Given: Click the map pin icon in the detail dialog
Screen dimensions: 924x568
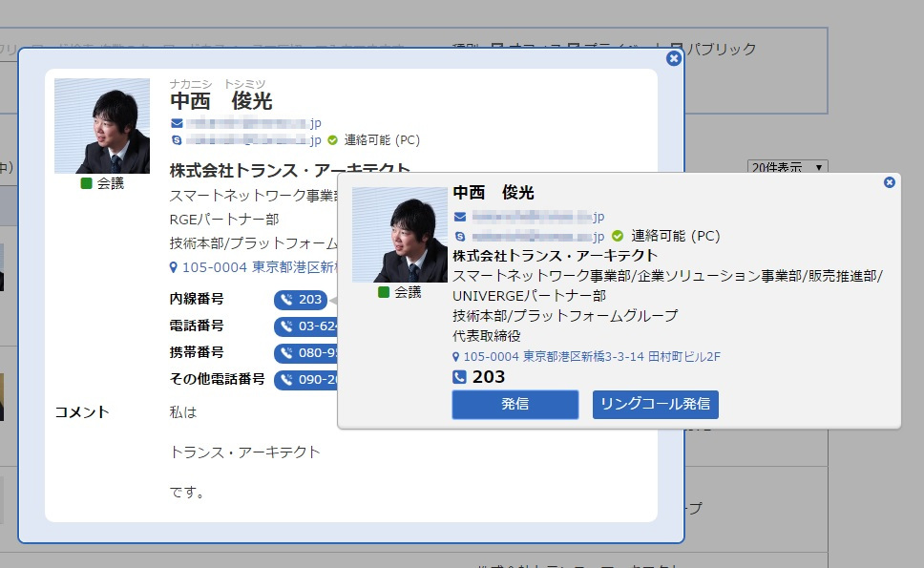Looking at the screenshot, I should pyautogui.click(x=174, y=267).
